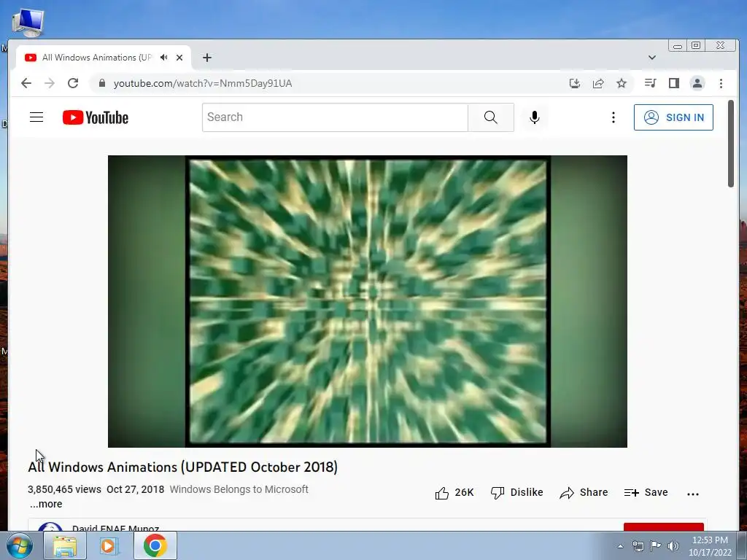
Task: Show hidden tray icons arrow
Action: pyautogui.click(x=620, y=546)
